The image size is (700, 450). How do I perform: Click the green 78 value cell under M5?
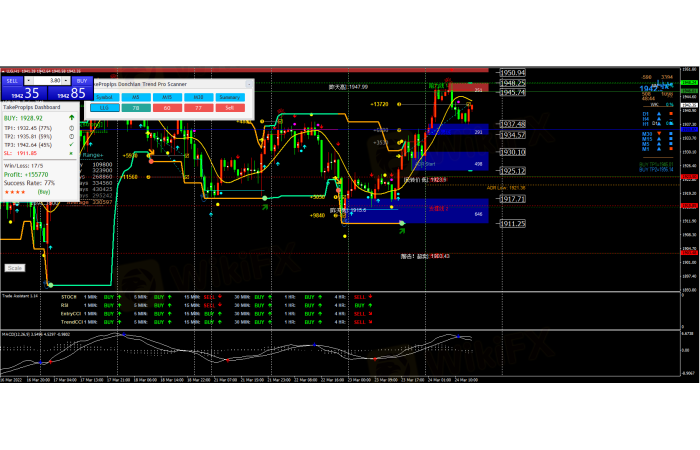pyautogui.click(x=136, y=106)
